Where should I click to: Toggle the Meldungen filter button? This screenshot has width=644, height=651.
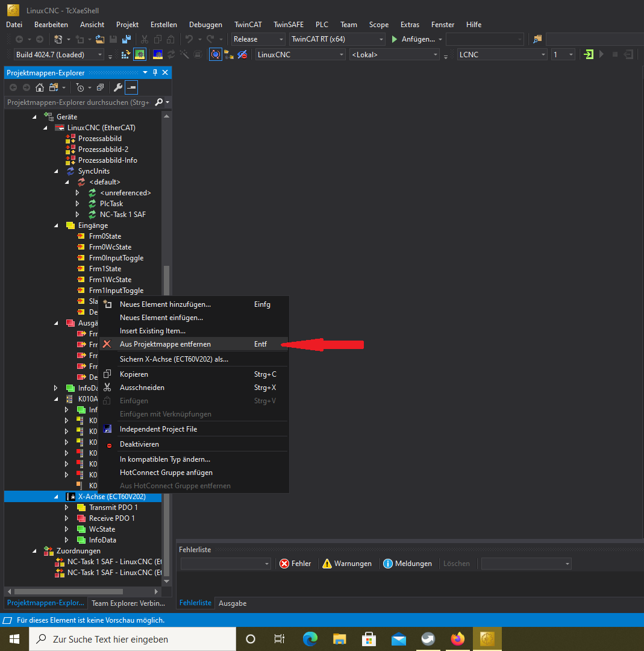click(407, 564)
